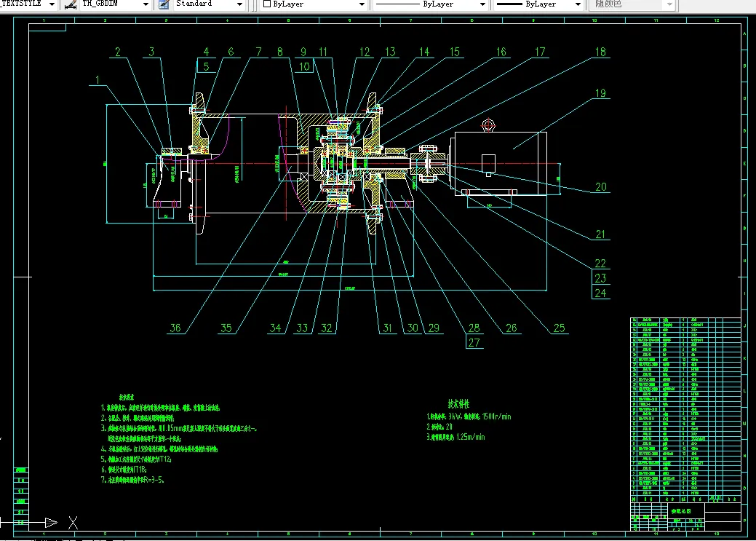
Task: Select boxed part callout number 27
Action: (474, 343)
